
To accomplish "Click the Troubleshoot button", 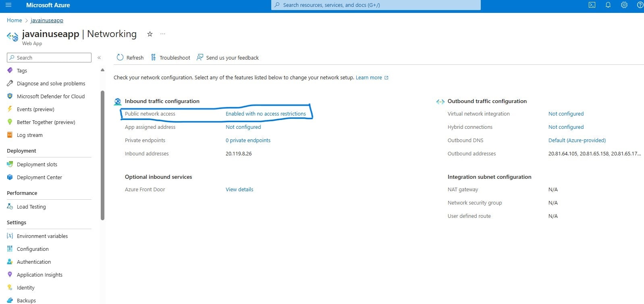I will point(170,58).
